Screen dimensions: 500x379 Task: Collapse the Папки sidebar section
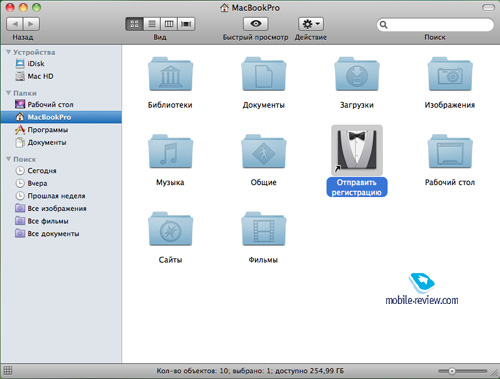(x=8, y=93)
